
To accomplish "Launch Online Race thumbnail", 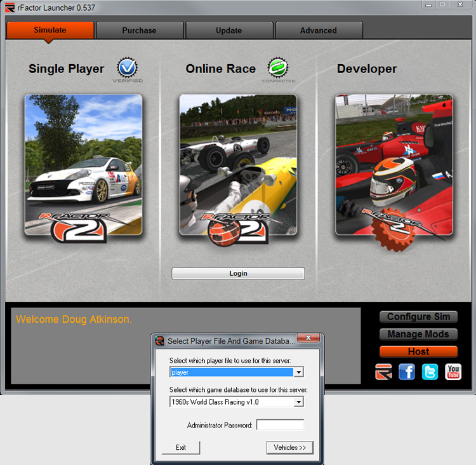I will (x=238, y=166).
